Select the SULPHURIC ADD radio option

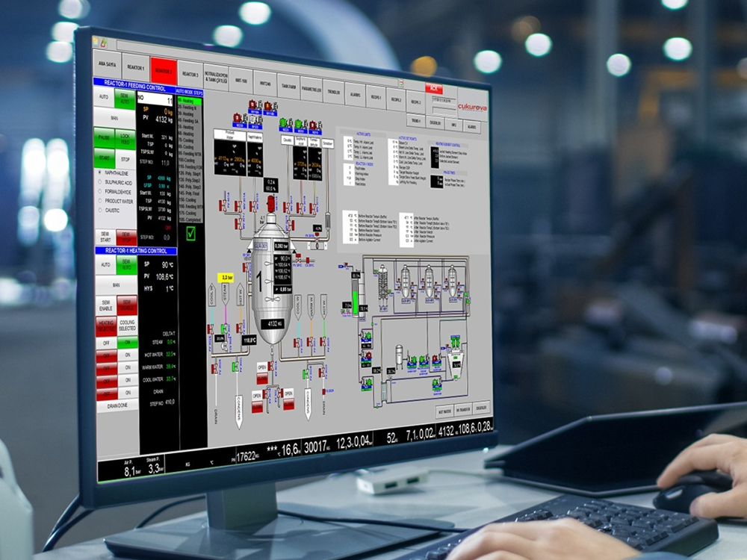point(100,184)
